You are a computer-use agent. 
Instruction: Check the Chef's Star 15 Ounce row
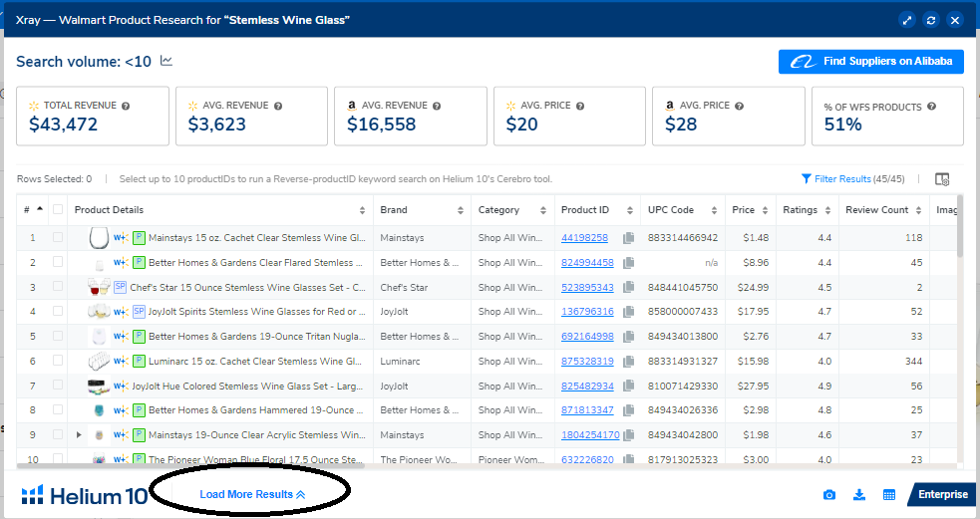click(58, 287)
